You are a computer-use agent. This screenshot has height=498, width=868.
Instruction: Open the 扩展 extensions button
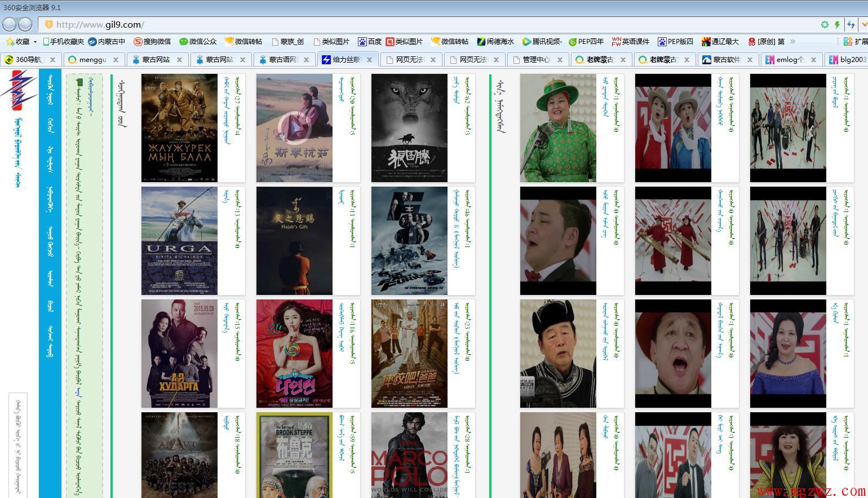pyautogui.click(x=855, y=42)
